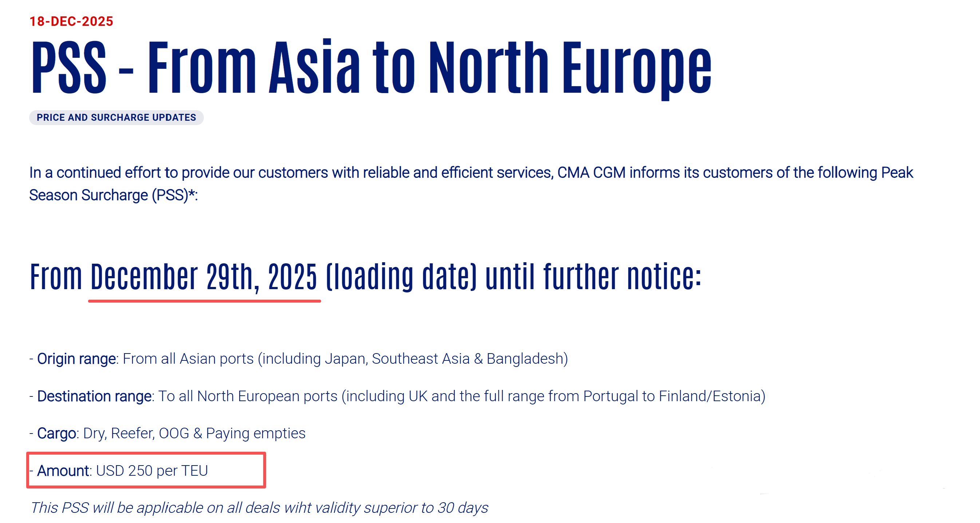Click the bold "Origin range" label
Image resolution: width=980 pixels, height=523 pixels.
(x=76, y=359)
